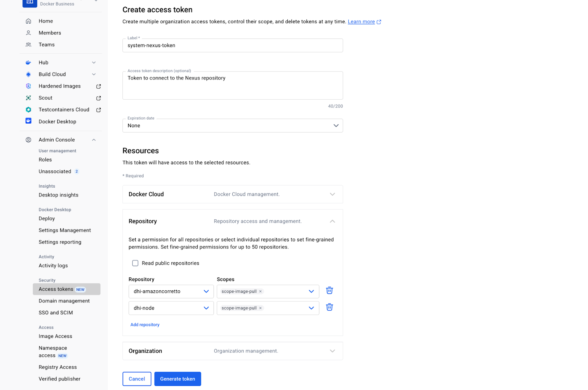Click inside the Label input field
Screen dimensions: 588x390
pos(232,45)
